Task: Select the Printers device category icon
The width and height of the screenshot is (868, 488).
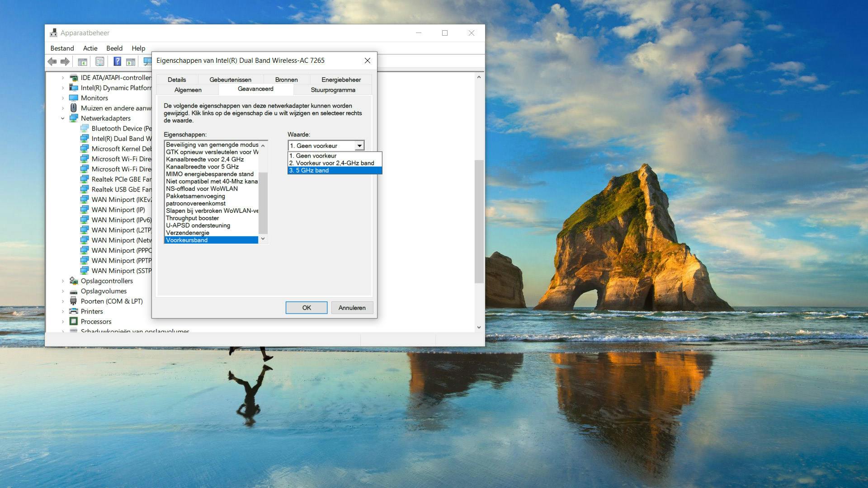Action: [73, 311]
